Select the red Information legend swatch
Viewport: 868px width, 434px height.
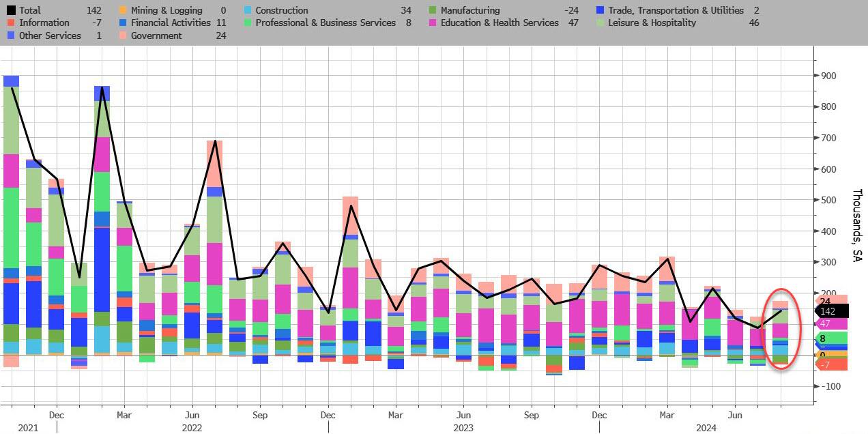(x=10, y=23)
